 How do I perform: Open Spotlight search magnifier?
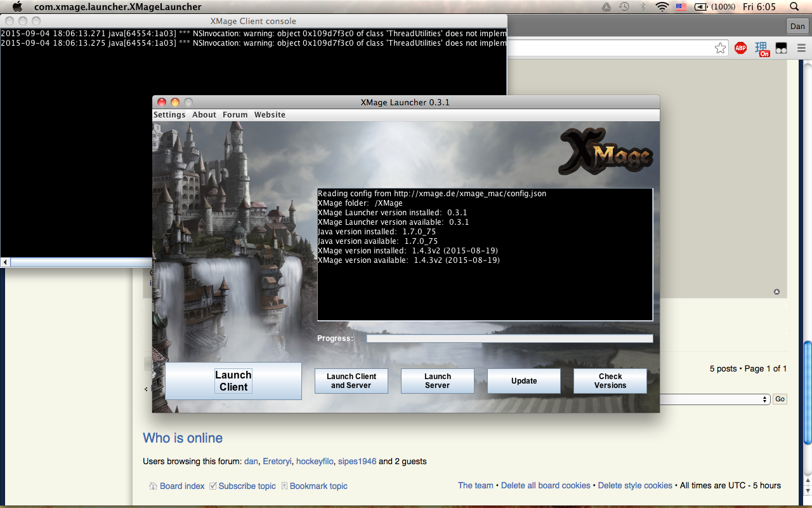coord(795,7)
